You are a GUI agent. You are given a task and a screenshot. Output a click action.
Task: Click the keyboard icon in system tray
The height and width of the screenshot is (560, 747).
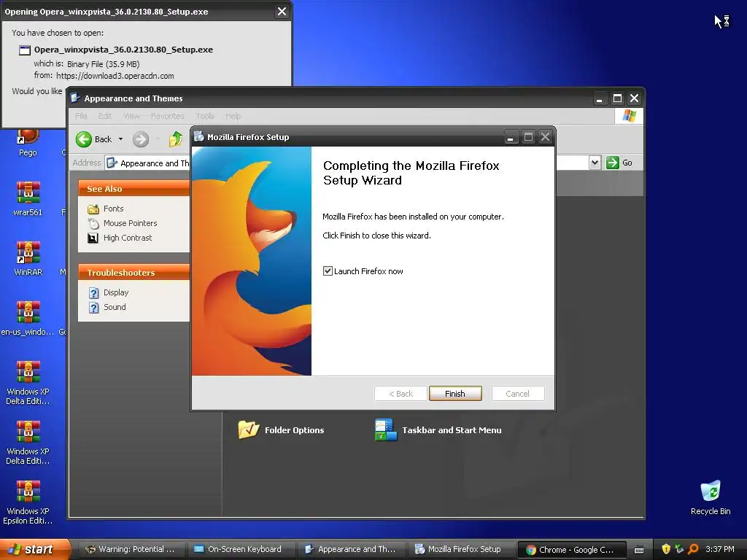click(x=639, y=550)
